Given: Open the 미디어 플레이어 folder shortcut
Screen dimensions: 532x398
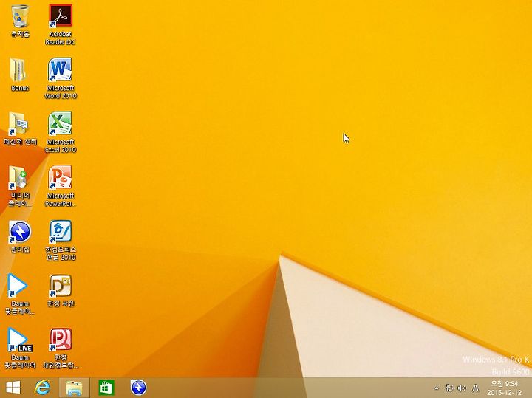Looking at the screenshot, I should click(x=20, y=186).
